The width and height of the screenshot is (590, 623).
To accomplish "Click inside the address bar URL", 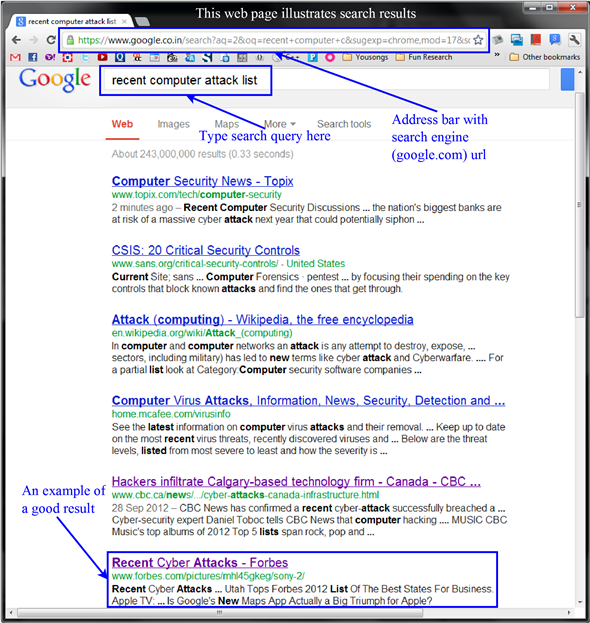I will click(274, 40).
